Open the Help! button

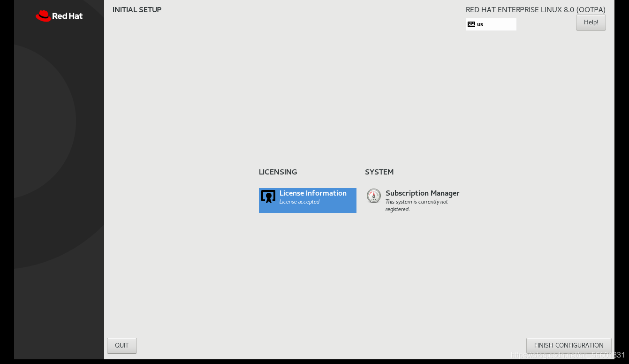pyautogui.click(x=591, y=23)
